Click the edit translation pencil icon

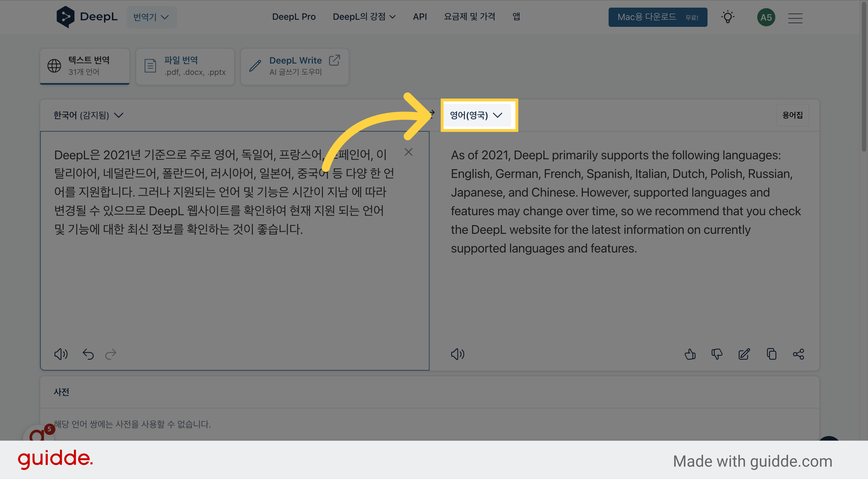744,354
